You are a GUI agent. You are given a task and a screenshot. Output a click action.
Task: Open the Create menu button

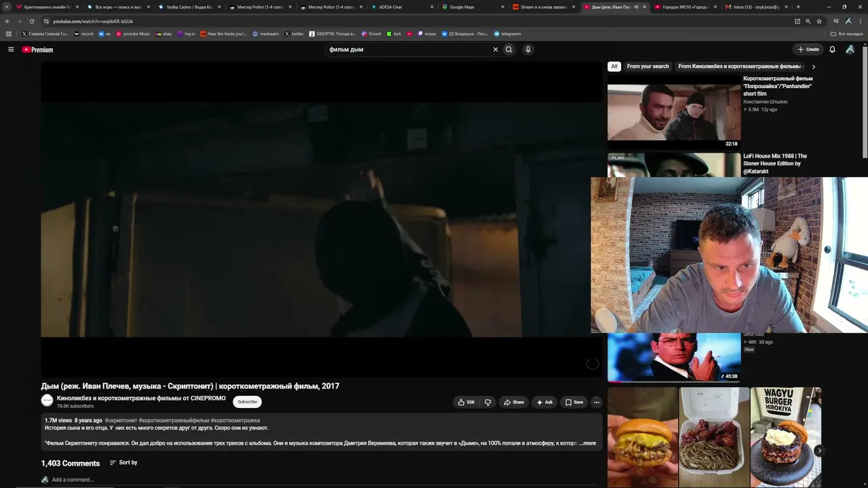click(x=808, y=49)
